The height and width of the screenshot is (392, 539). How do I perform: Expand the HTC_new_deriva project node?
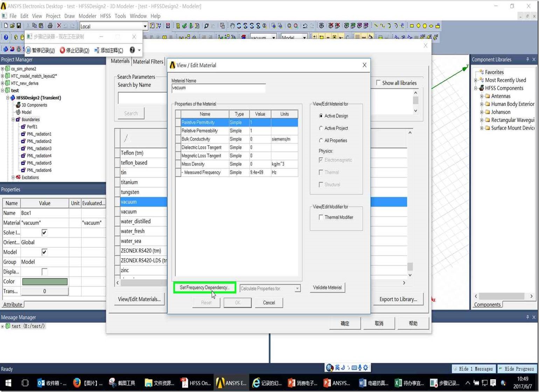pyautogui.click(x=2, y=83)
